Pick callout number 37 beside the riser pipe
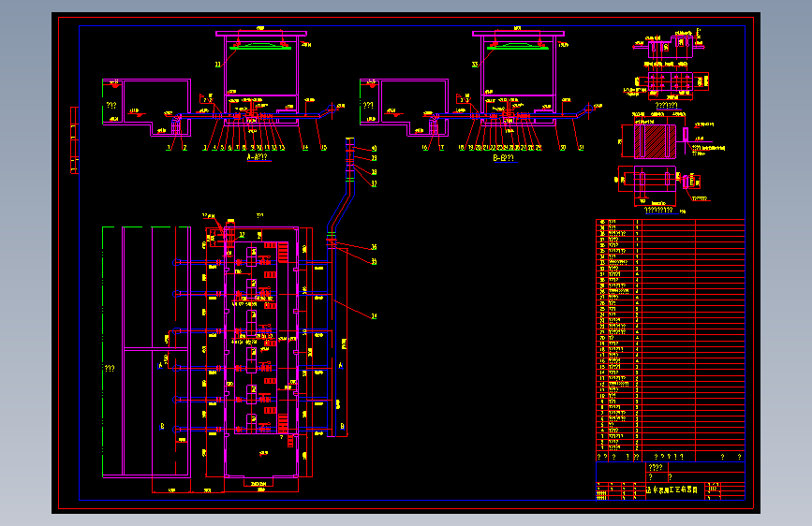 [x=374, y=183]
